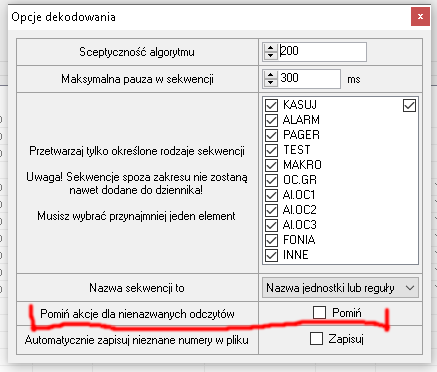
Task: Uncheck the FONIA sequence type
Action: [271, 240]
